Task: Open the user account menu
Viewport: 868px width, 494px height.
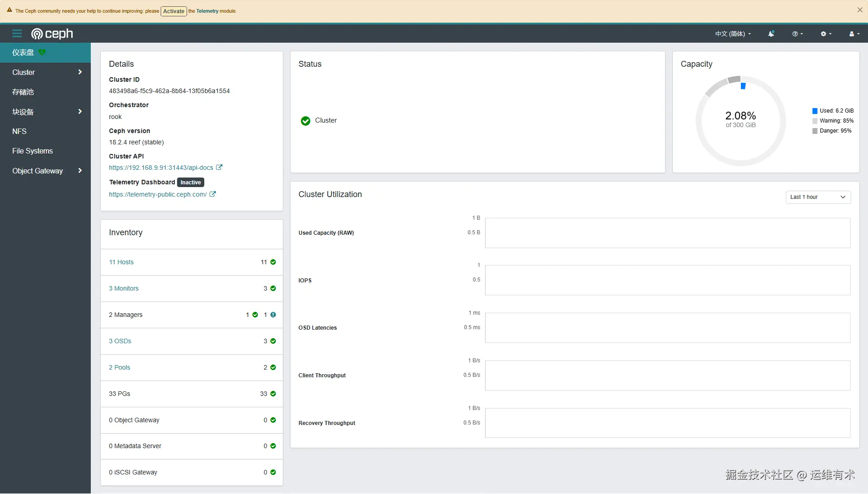Action: click(x=853, y=34)
